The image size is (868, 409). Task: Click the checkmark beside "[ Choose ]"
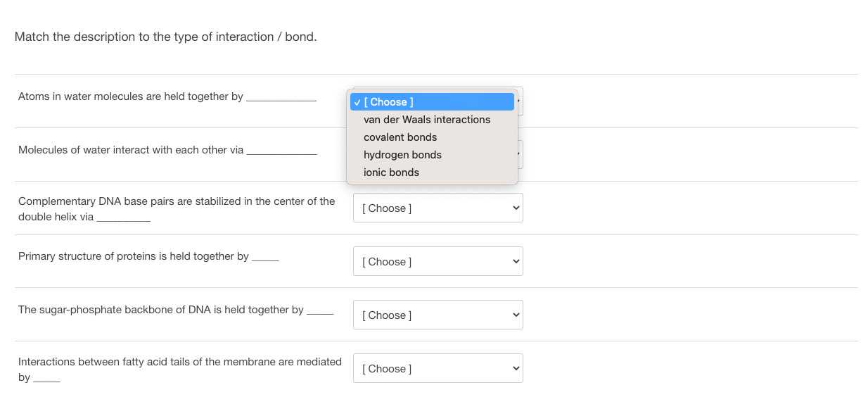point(357,101)
